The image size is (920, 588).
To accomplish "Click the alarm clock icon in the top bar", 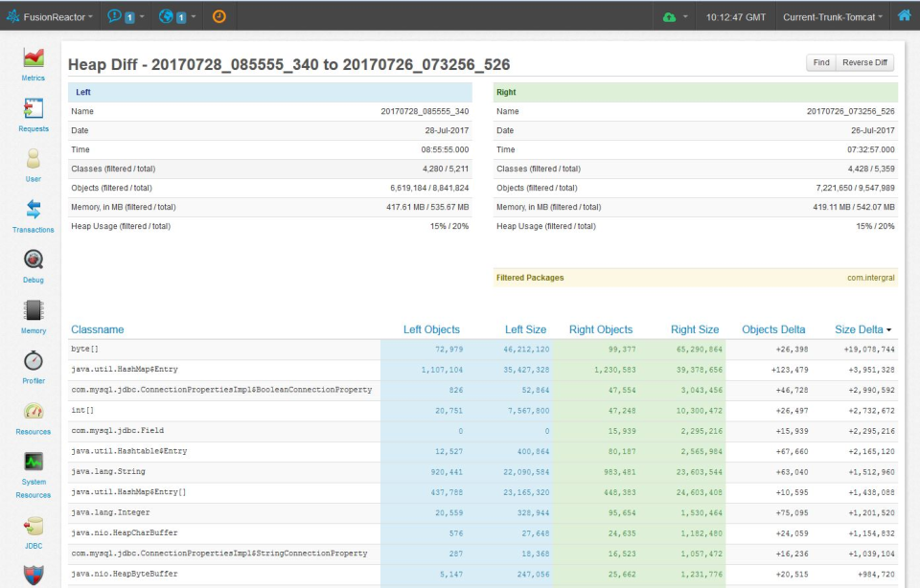I will tap(218, 15).
